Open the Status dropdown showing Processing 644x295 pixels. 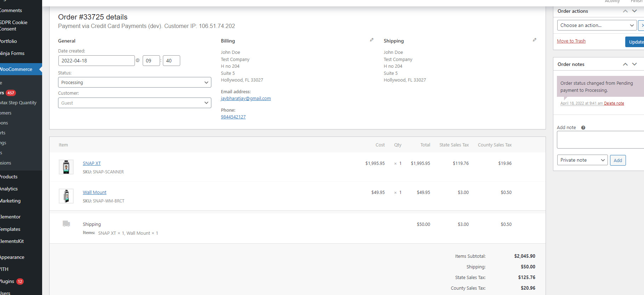coord(135,82)
